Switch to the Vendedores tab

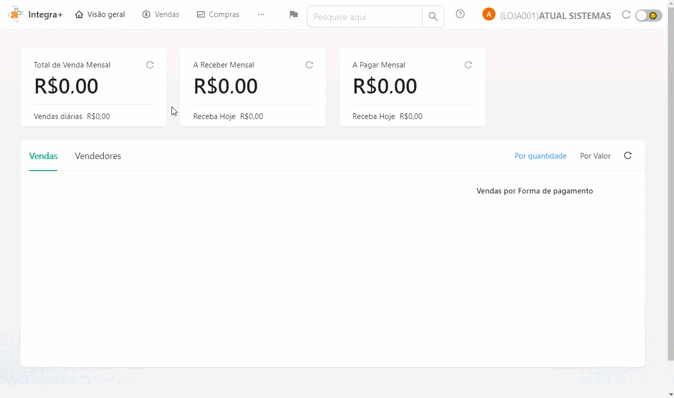point(98,156)
